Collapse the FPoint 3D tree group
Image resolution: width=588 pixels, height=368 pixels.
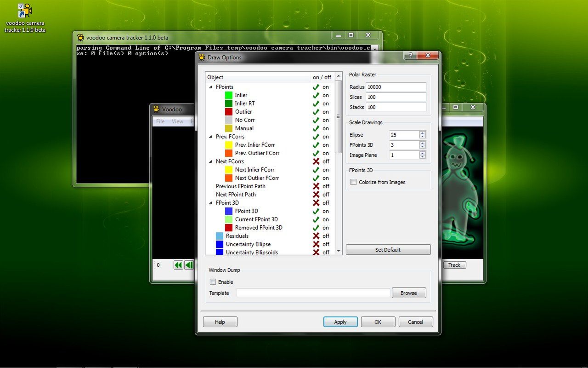click(211, 203)
